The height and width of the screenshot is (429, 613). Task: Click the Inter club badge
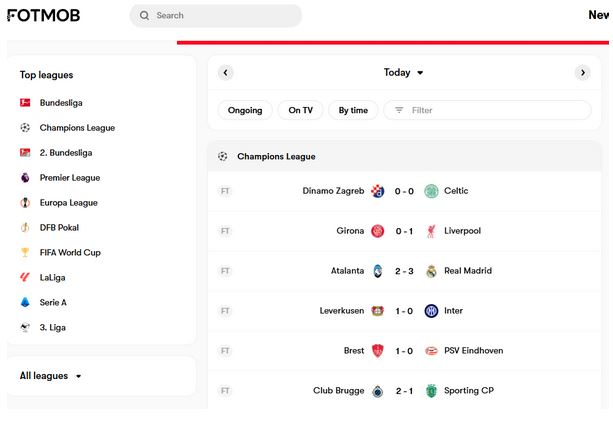(431, 311)
